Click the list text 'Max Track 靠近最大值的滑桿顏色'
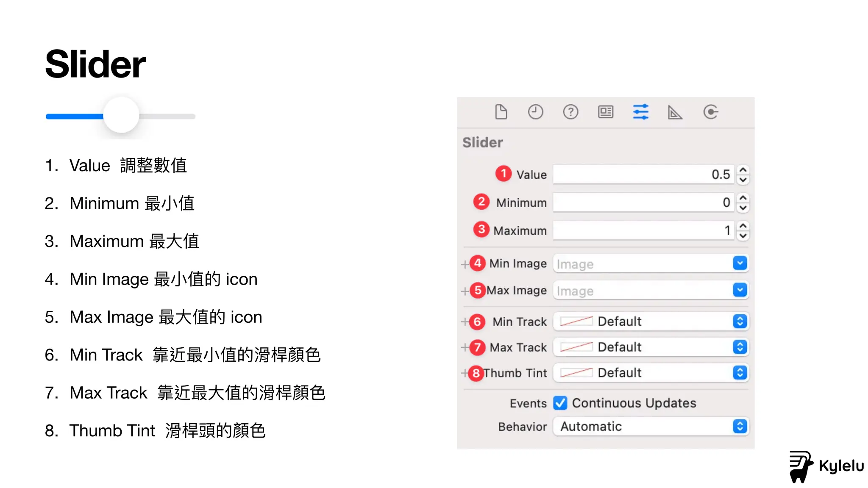868x488 pixels. click(198, 393)
